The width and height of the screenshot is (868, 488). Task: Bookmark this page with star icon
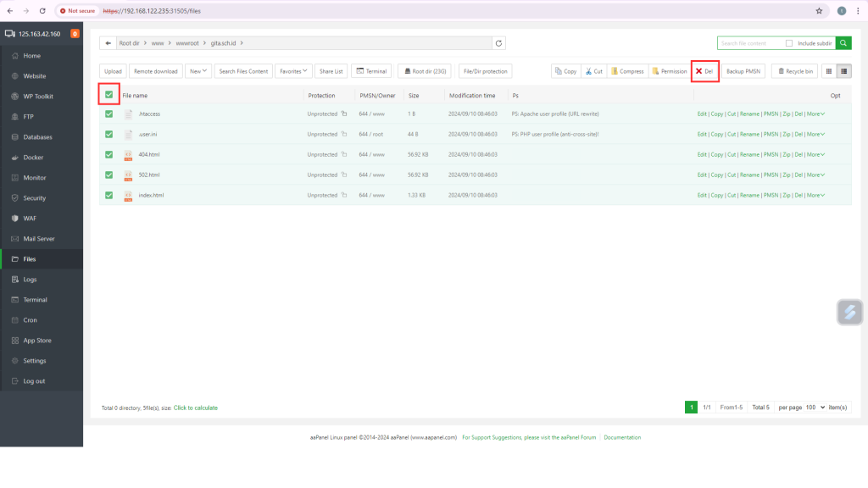(819, 11)
